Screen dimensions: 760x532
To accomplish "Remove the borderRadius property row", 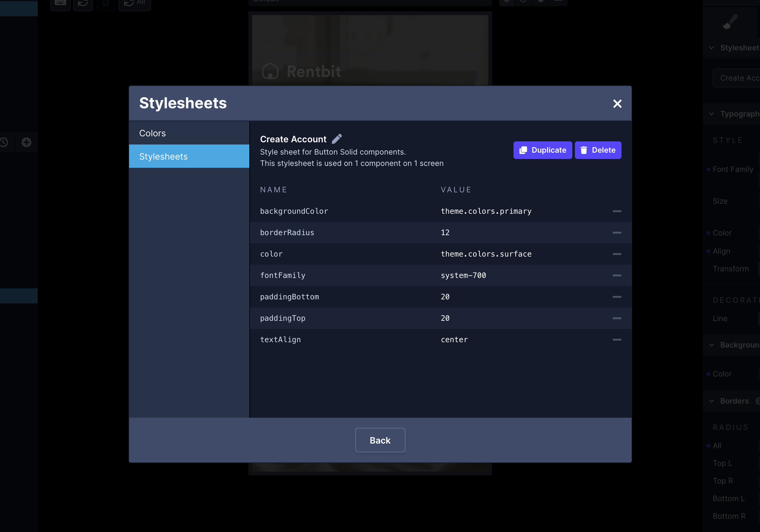I will point(617,233).
